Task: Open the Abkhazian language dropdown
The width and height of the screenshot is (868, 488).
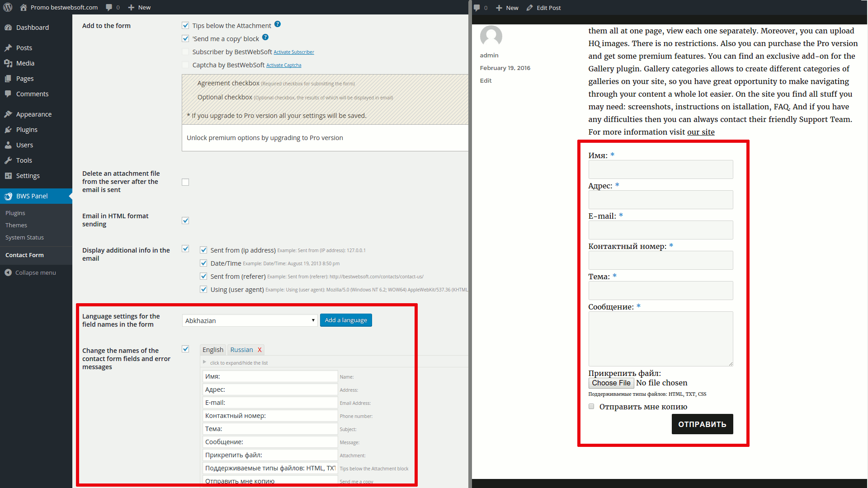Action: click(x=250, y=320)
